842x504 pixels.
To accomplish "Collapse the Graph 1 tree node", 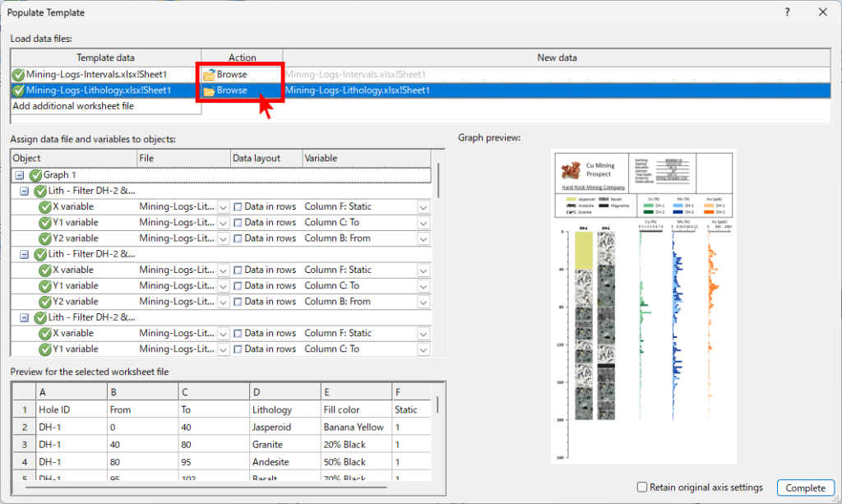I will [x=19, y=175].
